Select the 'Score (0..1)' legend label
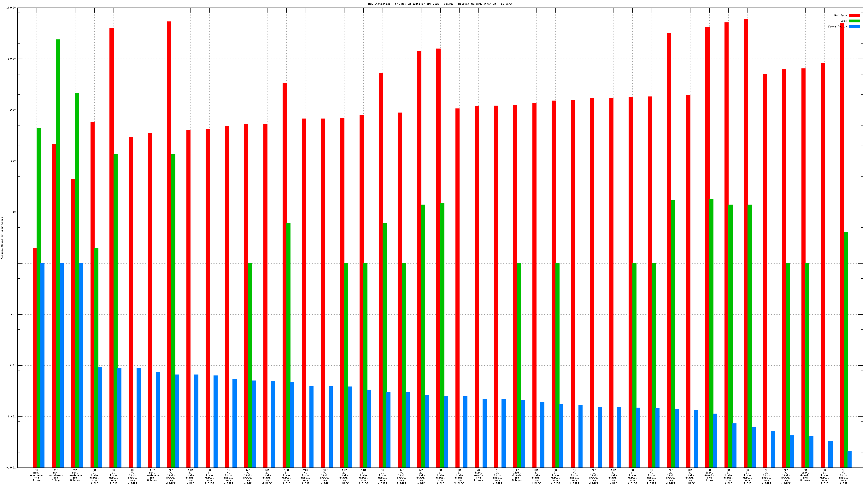Screen dimensions: 868x488 click(837, 26)
